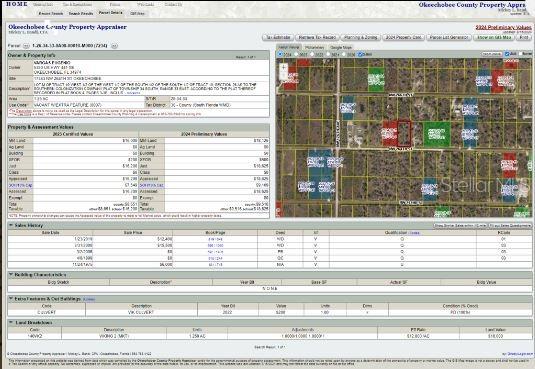Click Show on GIS Map button

[494, 37]
